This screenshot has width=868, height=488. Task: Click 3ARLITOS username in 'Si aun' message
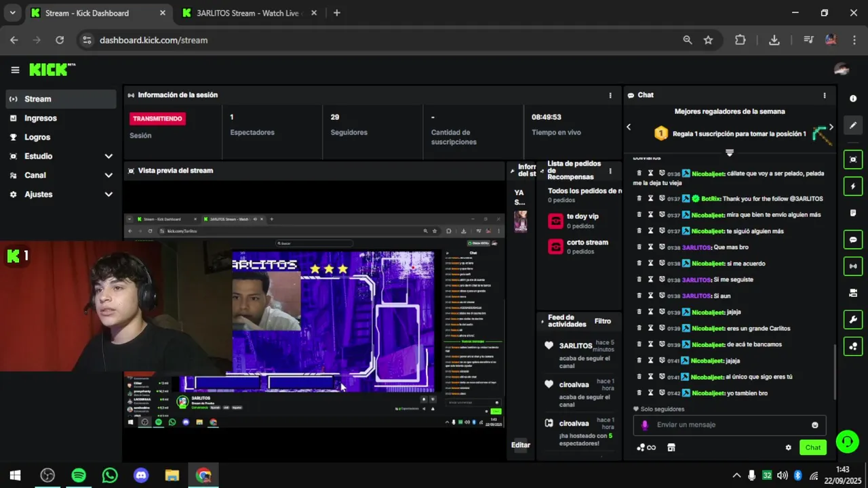tap(696, 296)
